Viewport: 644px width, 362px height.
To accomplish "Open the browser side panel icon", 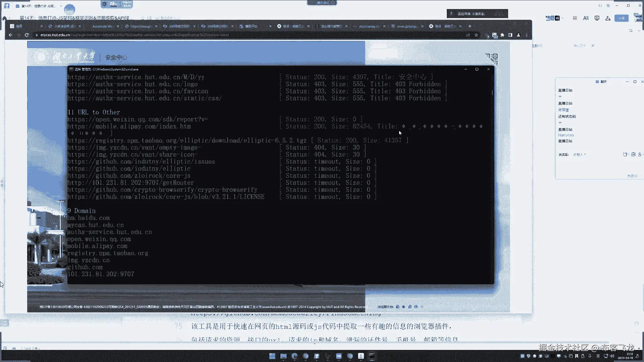I will click(511, 35).
